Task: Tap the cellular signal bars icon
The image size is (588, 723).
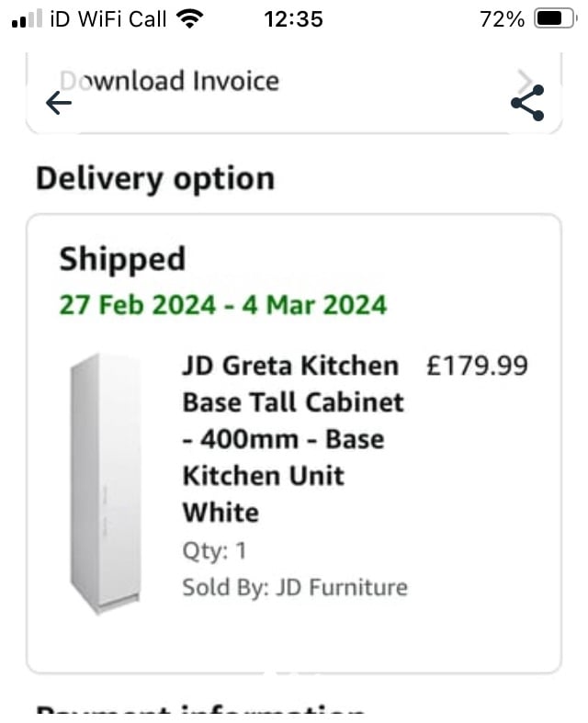Action: pos(27,19)
